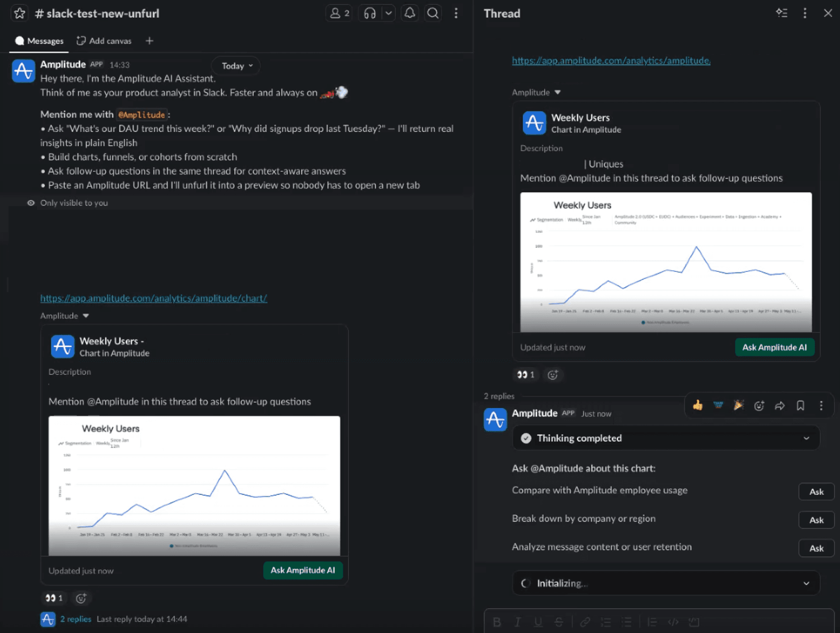Add a reaction to the channel message
Screen dimensions: 840x633
81,598
